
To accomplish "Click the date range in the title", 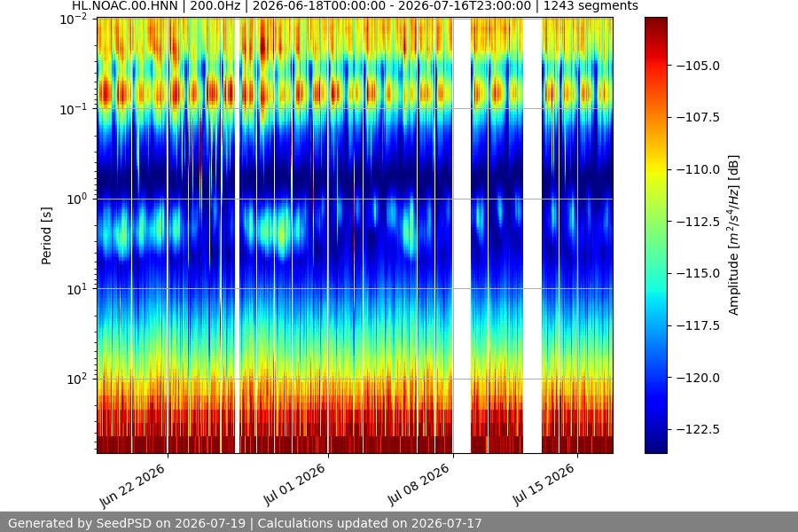I will pyautogui.click(x=391, y=6).
